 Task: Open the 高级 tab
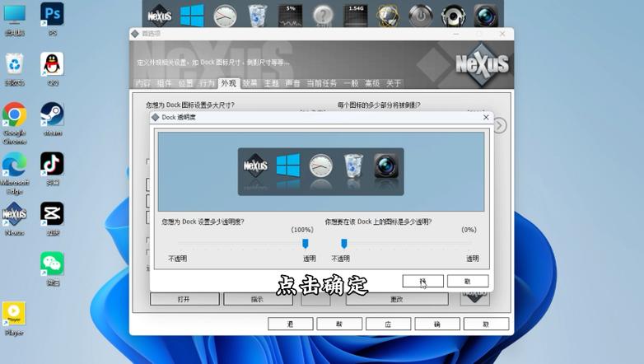372,83
